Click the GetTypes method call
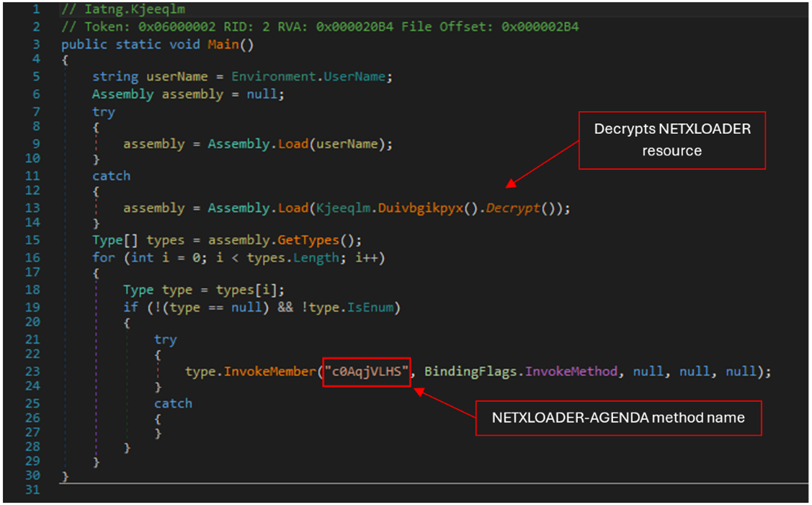The image size is (812, 505). tap(321, 240)
